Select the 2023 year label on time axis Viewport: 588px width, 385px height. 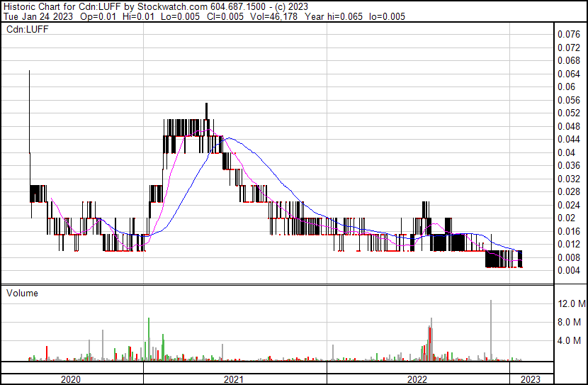[x=530, y=379]
